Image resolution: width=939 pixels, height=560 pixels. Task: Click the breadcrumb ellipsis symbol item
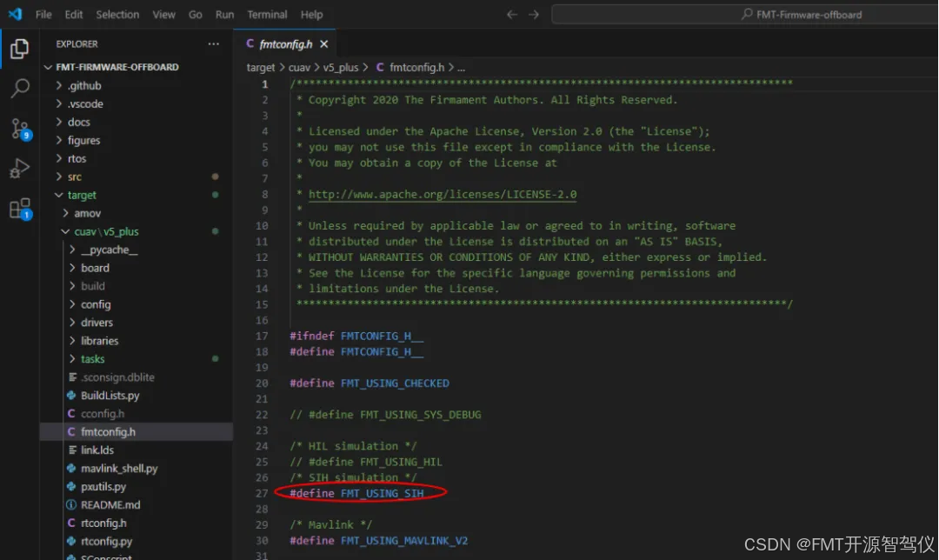pyautogui.click(x=461, y=68)
